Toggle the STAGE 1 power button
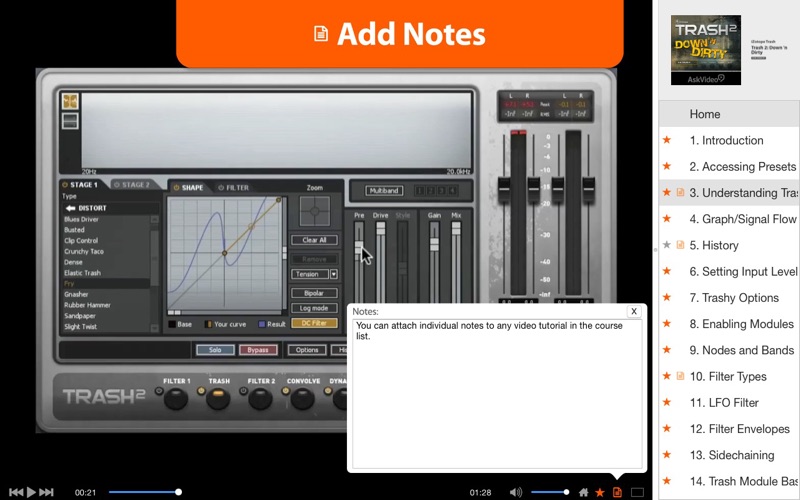The width and height of the screenshot is (800, 500). click(65, 185)
